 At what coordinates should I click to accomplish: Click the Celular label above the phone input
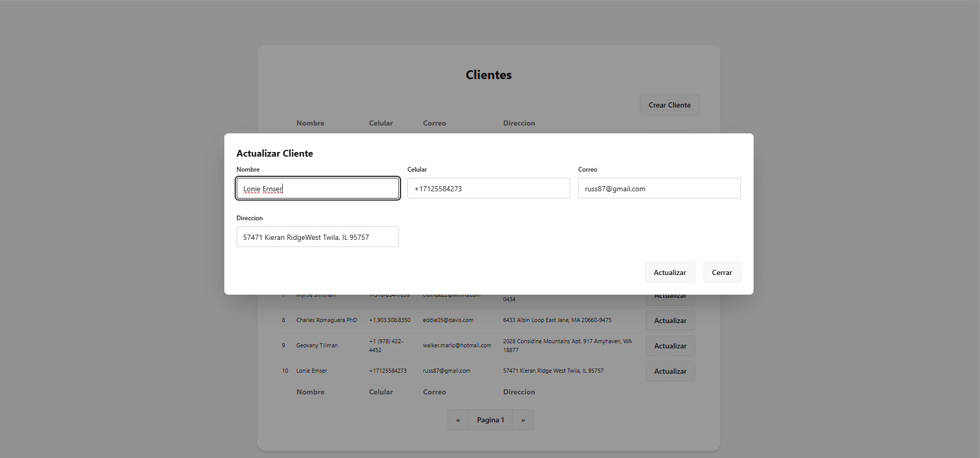(x=417, y=170)
